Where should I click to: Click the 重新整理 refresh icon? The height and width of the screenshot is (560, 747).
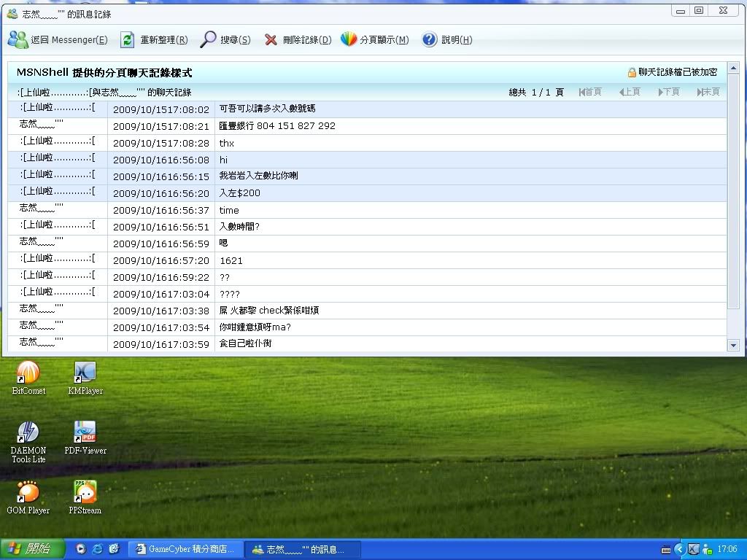(127, 39)
